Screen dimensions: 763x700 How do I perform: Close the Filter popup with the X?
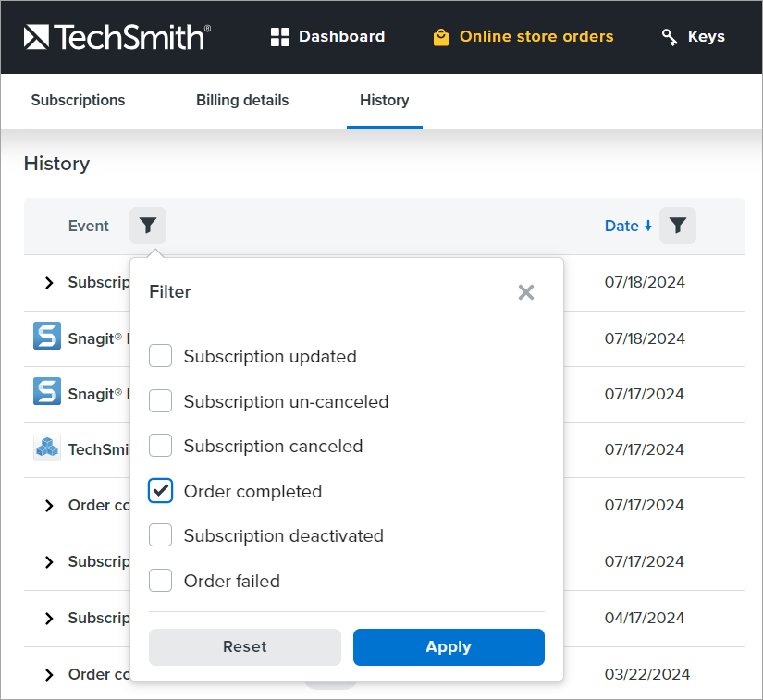526,292
